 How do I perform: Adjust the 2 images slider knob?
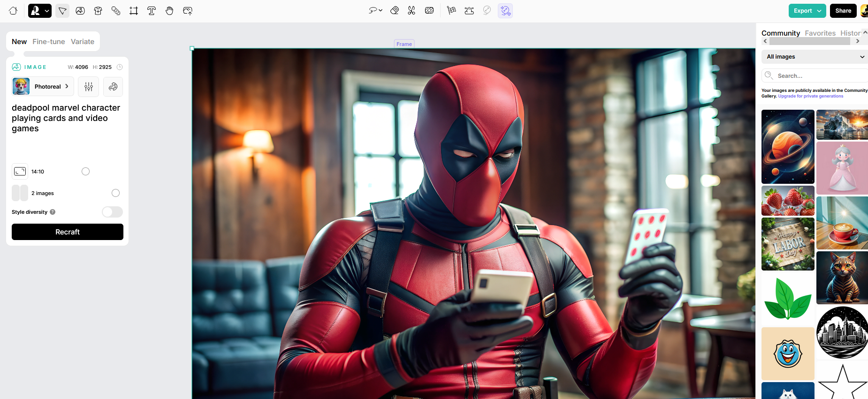click(115, 193)
